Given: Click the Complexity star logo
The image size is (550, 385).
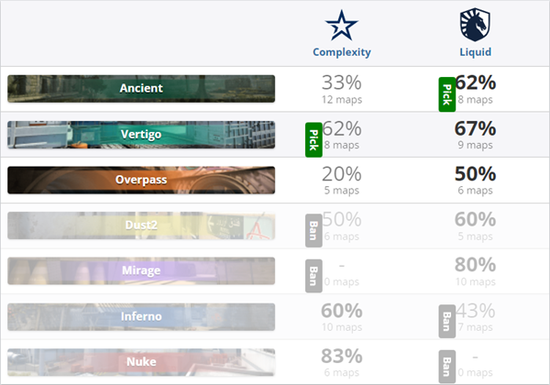Looking at the screenshot, I should [341, 25].
